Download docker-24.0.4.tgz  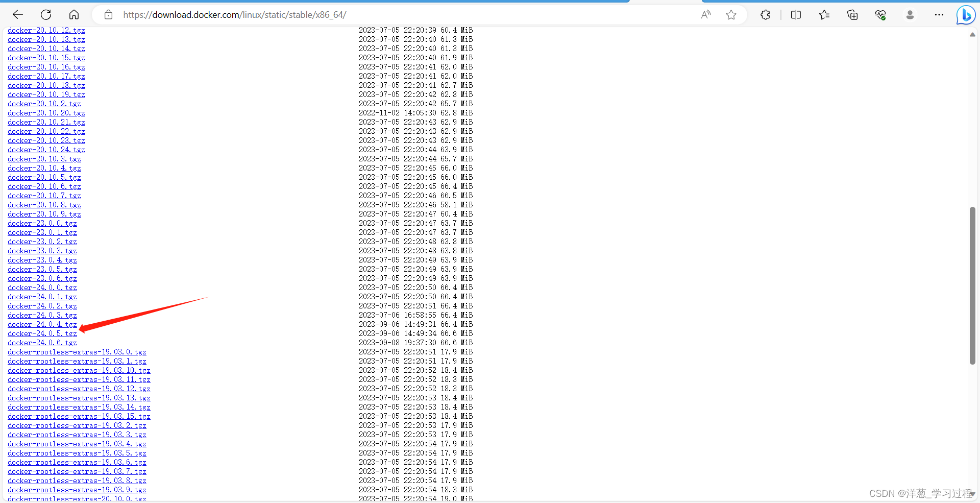click(42, 324)
